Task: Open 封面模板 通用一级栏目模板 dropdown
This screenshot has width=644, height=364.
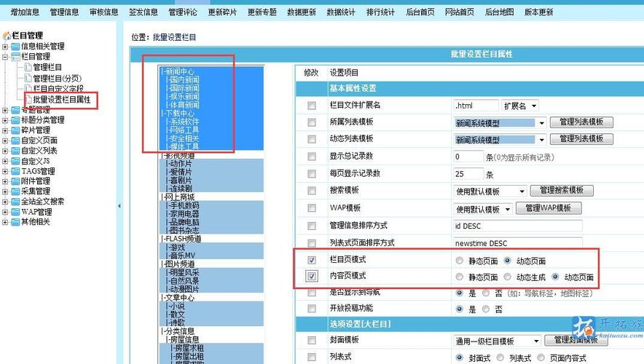Action: [498, 341]
